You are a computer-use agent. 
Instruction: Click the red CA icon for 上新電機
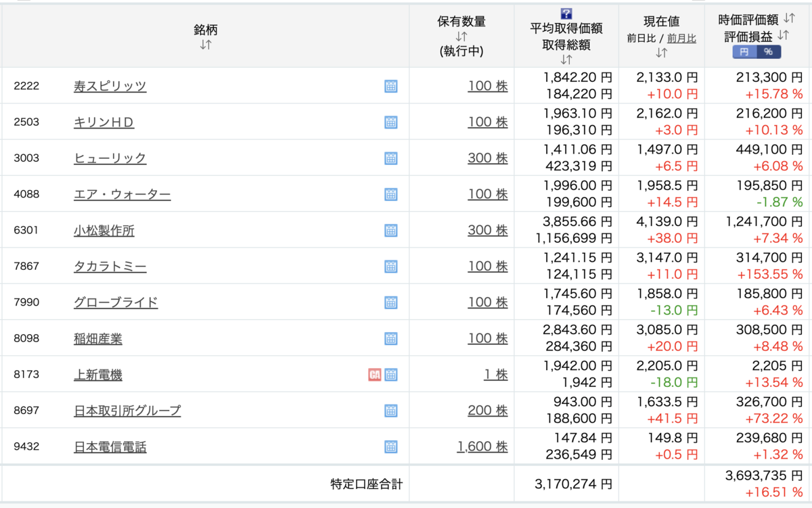[x=374, y=375]
